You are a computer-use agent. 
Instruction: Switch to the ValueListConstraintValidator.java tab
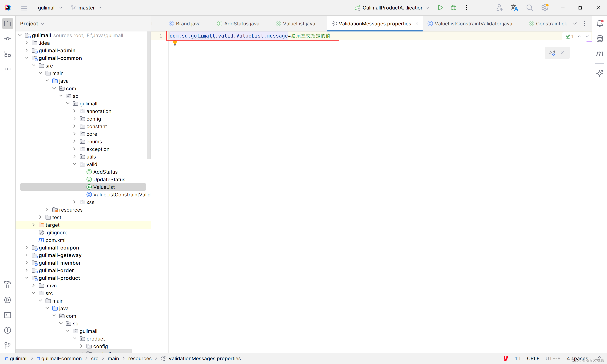[x=473, y=24]
